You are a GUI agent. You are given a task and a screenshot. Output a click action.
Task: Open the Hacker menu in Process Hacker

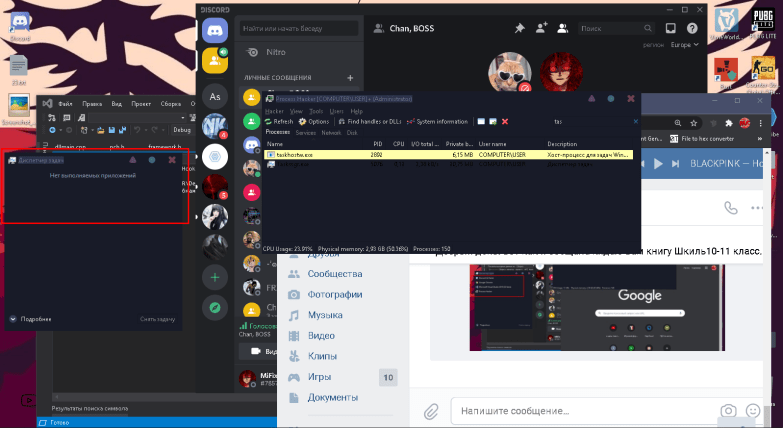coord(274,111)
